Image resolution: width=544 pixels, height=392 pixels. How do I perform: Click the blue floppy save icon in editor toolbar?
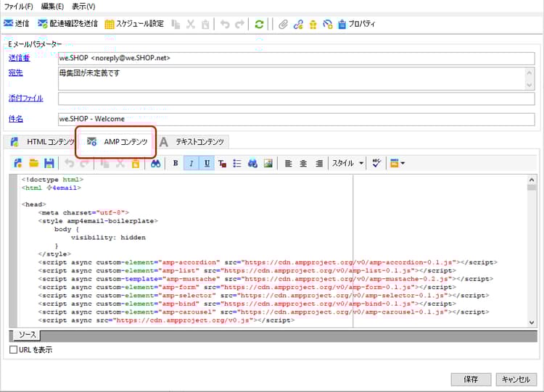(49, 163)
